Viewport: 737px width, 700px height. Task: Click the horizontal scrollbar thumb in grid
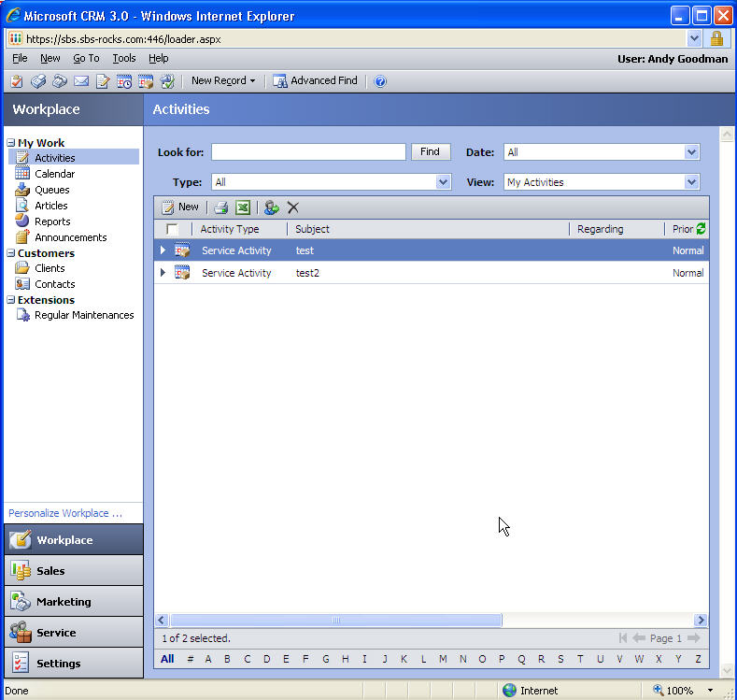[x=335, y=620]
